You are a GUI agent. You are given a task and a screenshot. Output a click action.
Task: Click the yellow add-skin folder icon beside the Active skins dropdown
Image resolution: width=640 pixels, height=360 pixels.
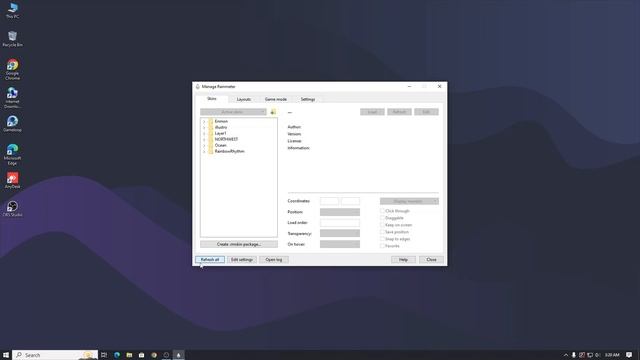pos(273,112)
